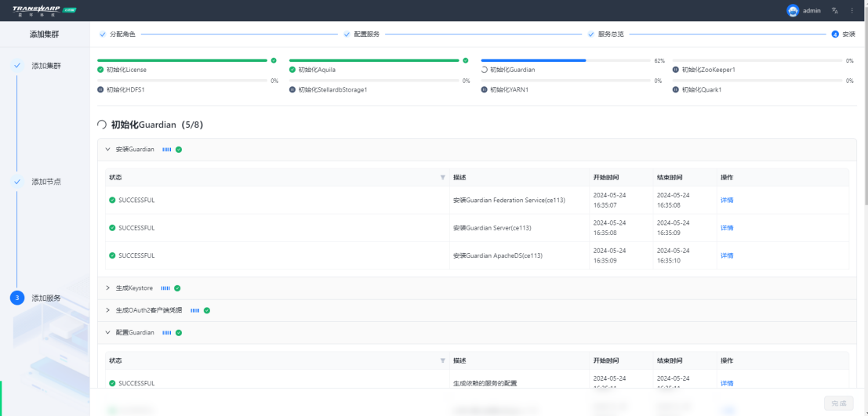The width and height of the screenshot is (868, 416).
Task: Click start time 2024-05-24 16:35:07
Action: pyautogui.click(x=609, y=201)
